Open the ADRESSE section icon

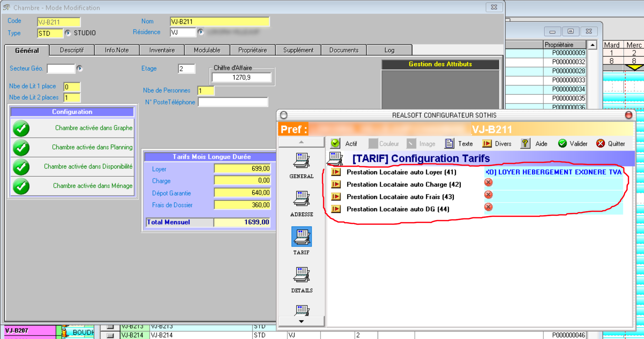pyautogui.click(x=301, y=199)
